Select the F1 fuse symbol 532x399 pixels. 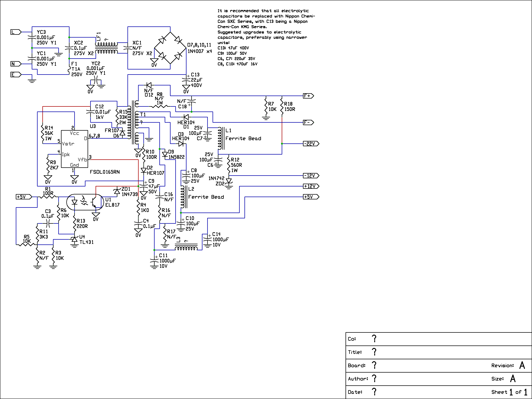coord(69,69)
